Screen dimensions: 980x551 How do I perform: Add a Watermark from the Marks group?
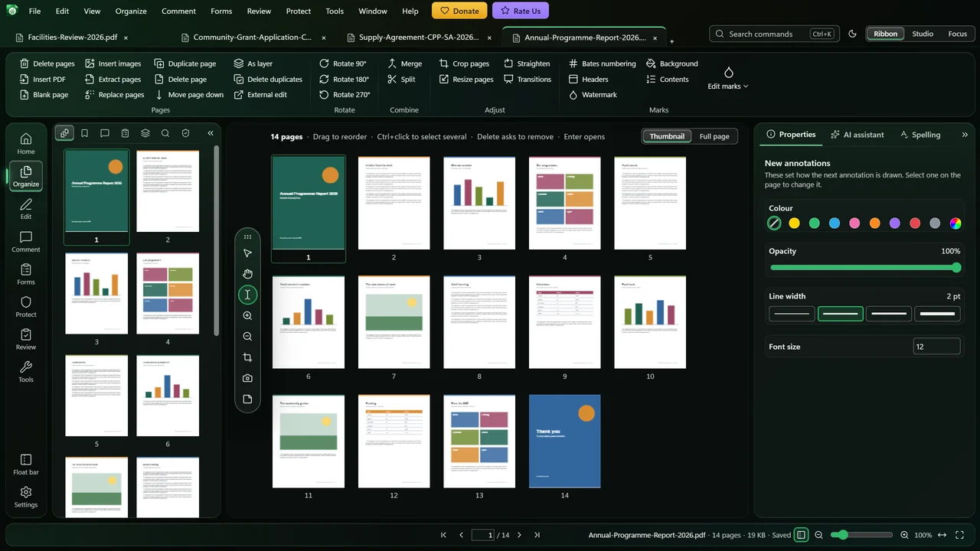(593, 95)
